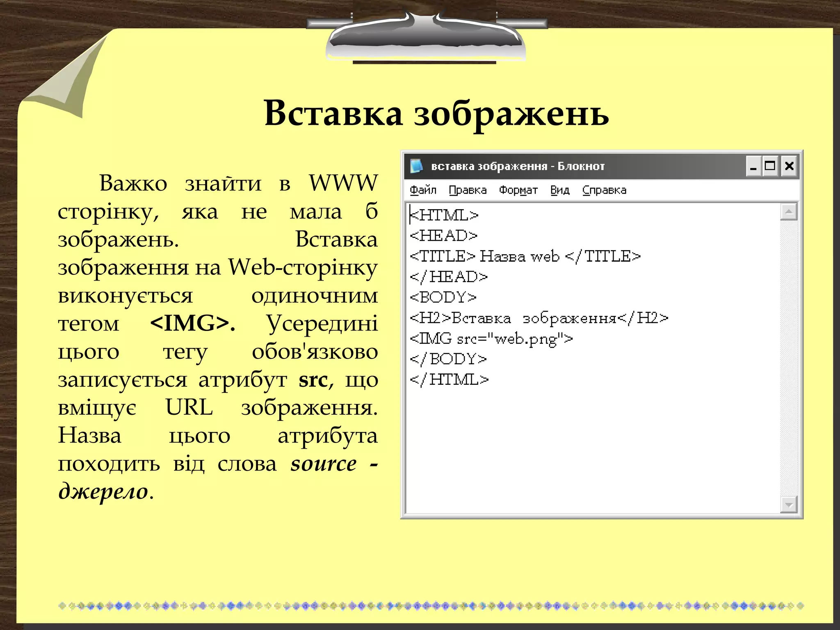This screenshot has width=840, height=630.
Task: Click the bold '<IMG>.' tag in the paragraph
Action: [x=193, y=323]
